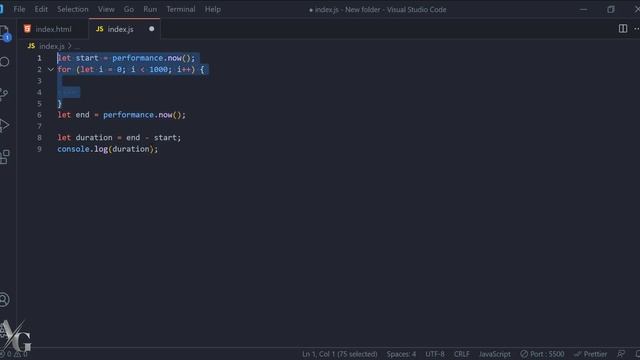Open the Help menu
Viewport: 640px width, 360px height.
[213, 9]
